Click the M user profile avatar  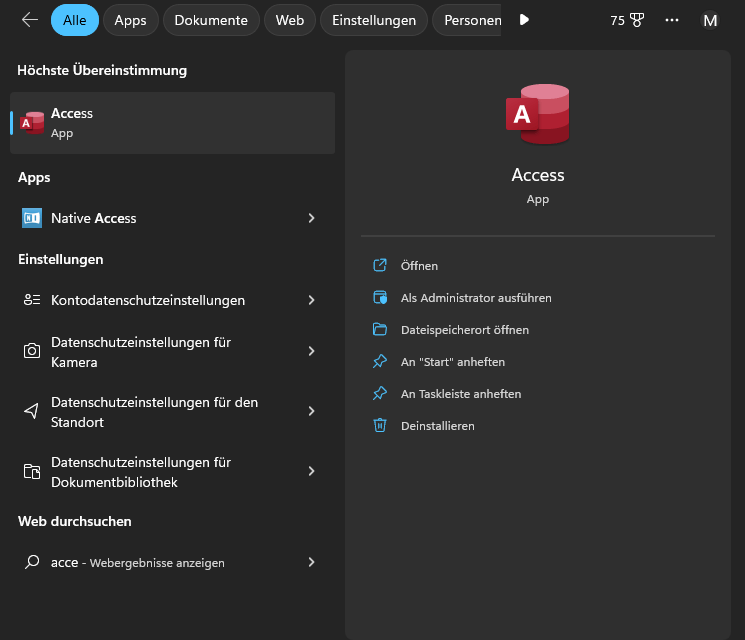[710, 20]
